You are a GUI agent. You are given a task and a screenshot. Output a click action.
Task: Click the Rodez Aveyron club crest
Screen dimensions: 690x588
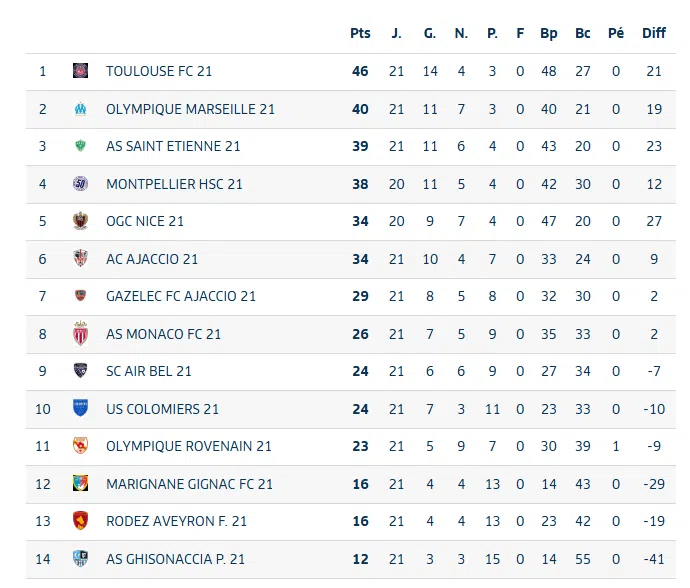81,521
